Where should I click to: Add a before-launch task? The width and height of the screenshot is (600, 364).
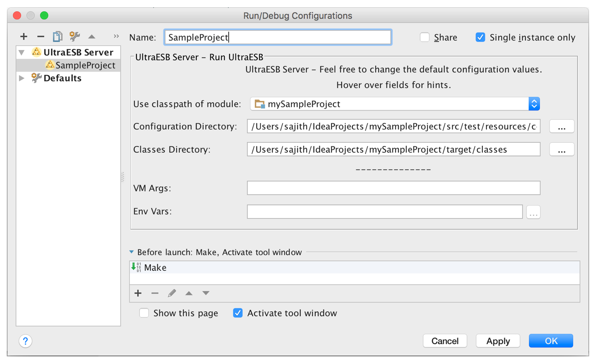click(x=138, y=293)
